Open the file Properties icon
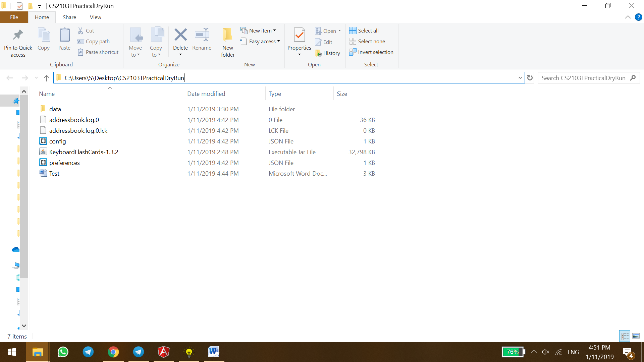The width and height of the screenshot is (644, 362). 299,35
